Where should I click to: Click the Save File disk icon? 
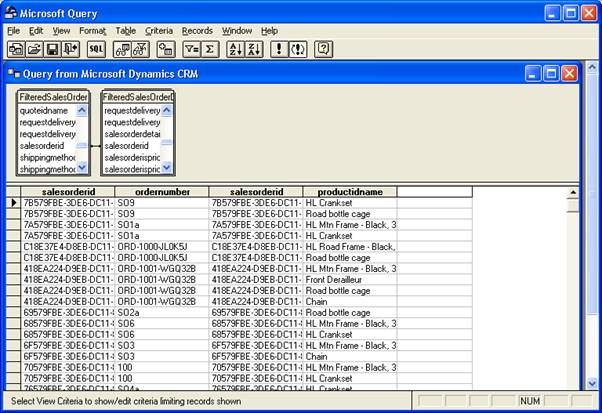(51, 48)
